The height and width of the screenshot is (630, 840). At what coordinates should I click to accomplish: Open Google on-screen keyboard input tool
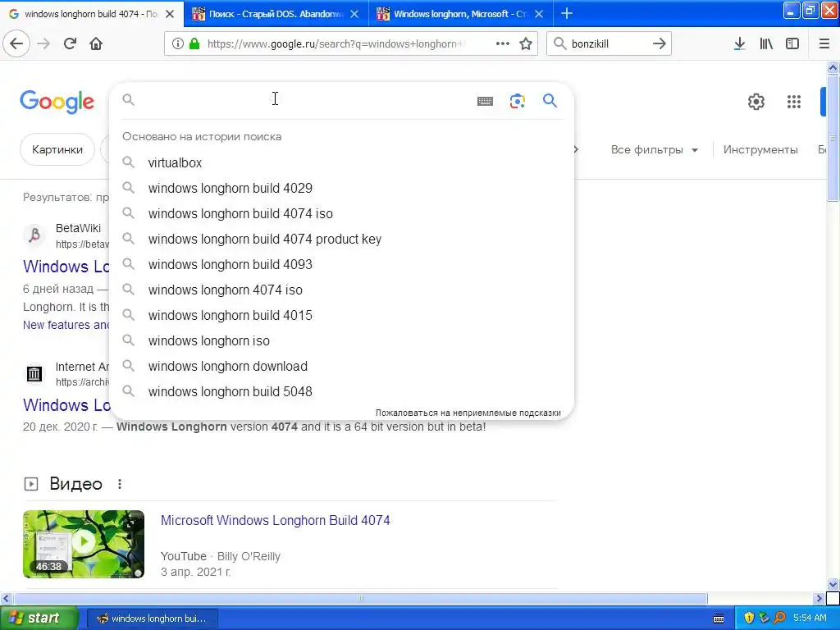tap(485, 101)
